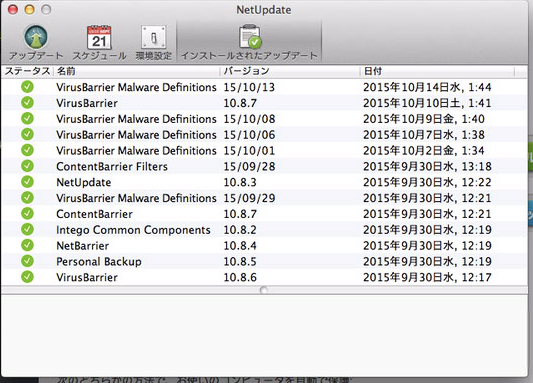Click status check icon for NetBarrier
The image size is (533, 383).
(x=27, y=245)
